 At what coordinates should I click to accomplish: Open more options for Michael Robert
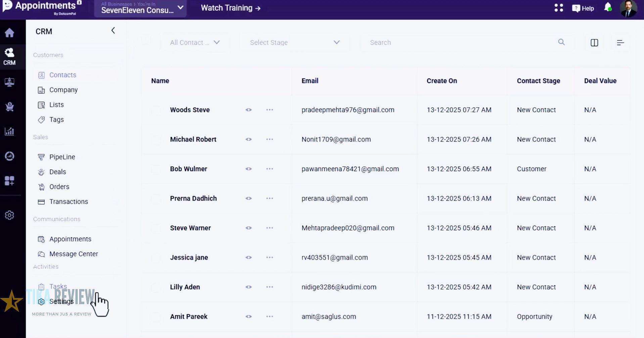pos(270,139)
